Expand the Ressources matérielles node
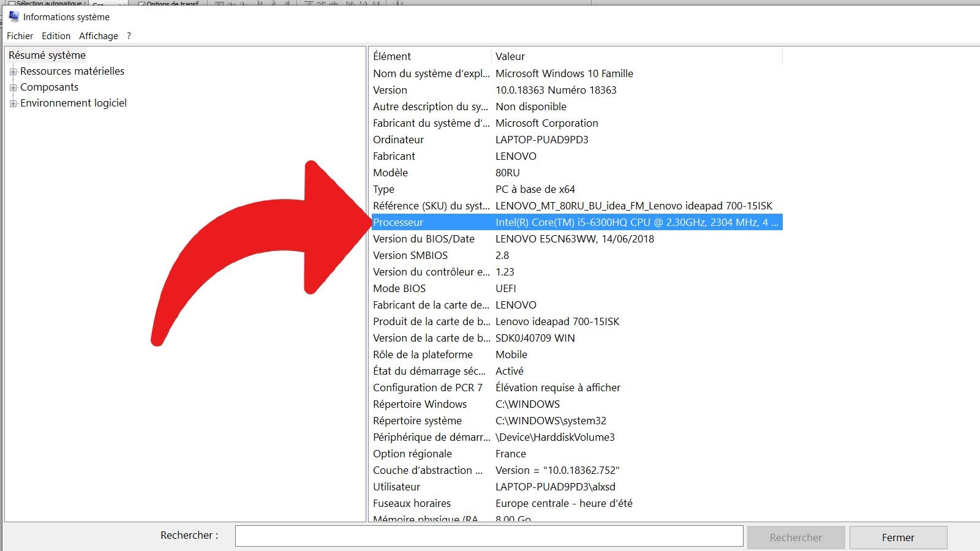This screenshot has width=980, height=551. 13,72
